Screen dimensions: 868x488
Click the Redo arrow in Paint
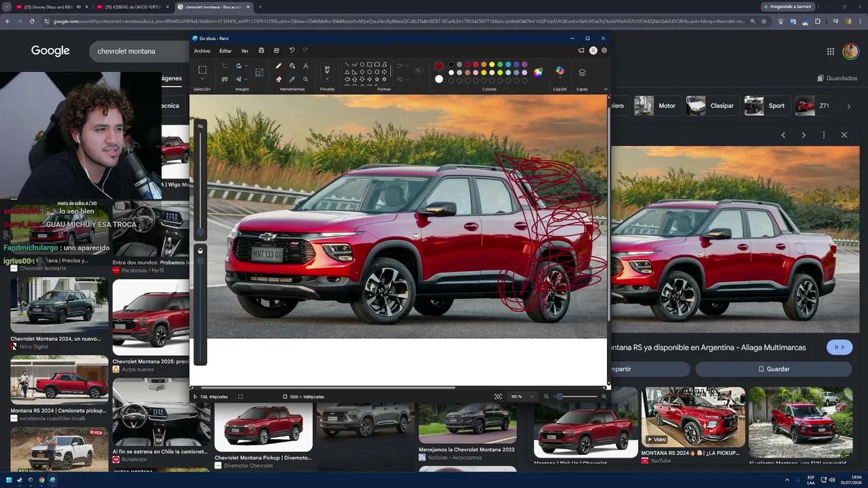click(305, 51)
